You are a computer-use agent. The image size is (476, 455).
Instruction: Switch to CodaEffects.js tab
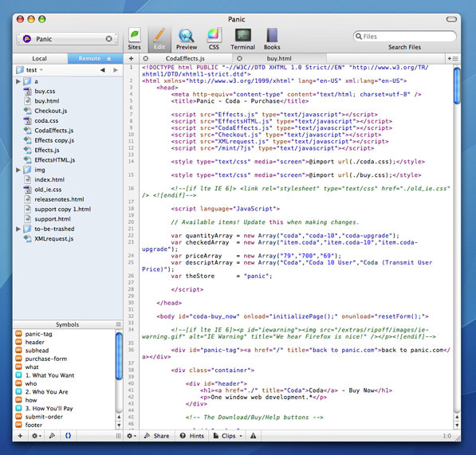(x=185, y=58)
